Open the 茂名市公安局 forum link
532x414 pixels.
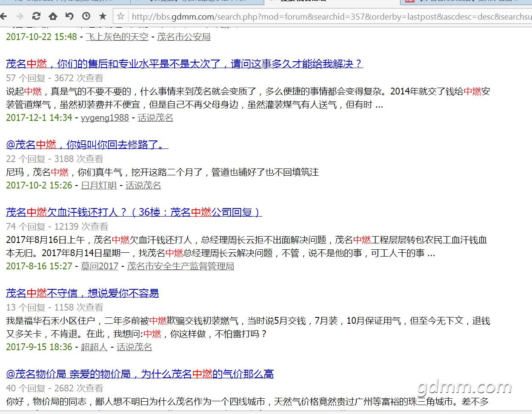[x=184, y=37]
